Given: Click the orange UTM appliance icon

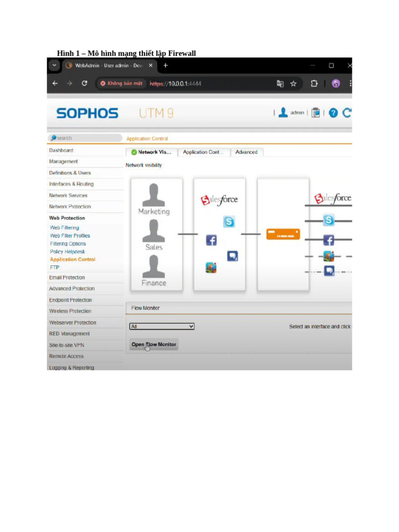Looking at the screenshot, I should 283,234.
